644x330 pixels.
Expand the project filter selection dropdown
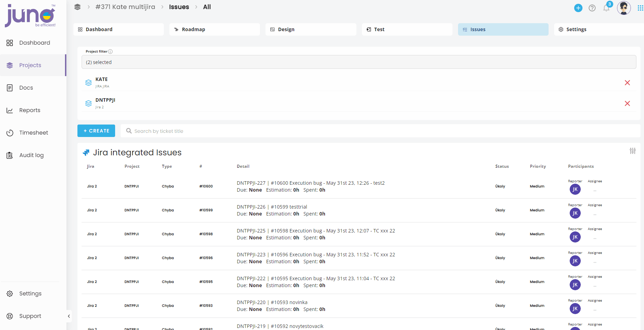pyautogui.click(x=359, y=62)
